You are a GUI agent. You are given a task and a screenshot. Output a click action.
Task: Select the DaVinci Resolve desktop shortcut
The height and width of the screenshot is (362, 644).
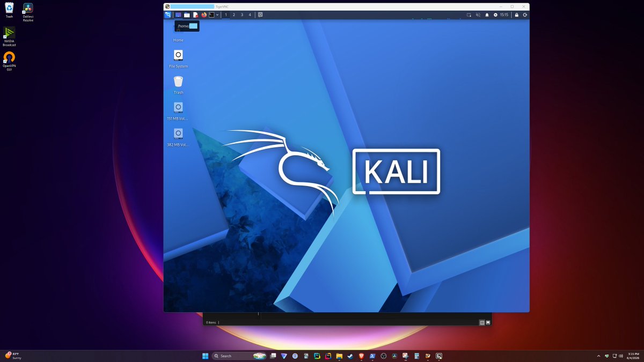point(28,12)
